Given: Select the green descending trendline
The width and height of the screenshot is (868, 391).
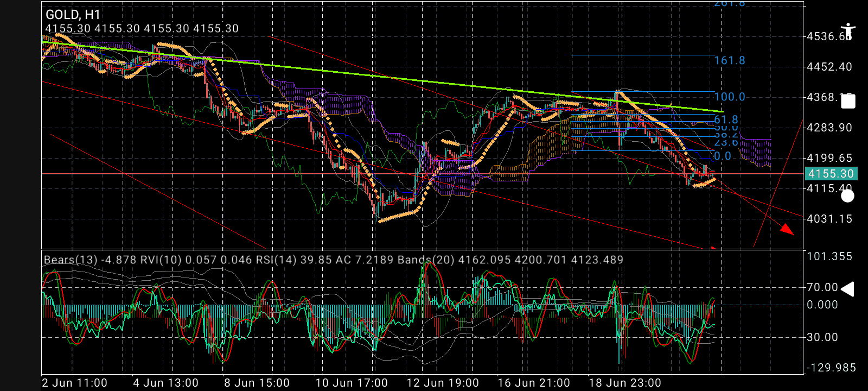Looking at the screenshot, I should [x=382, y=77].
